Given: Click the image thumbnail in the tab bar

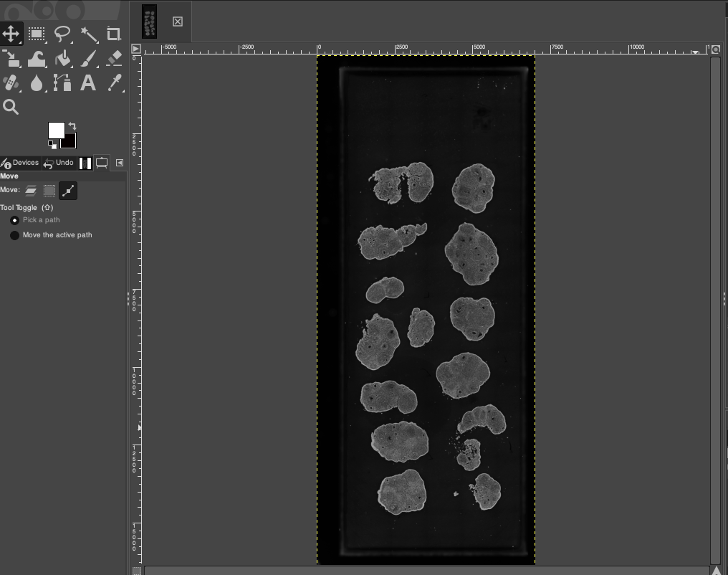Looking at the screenshot, I should [x=149, y=20].
